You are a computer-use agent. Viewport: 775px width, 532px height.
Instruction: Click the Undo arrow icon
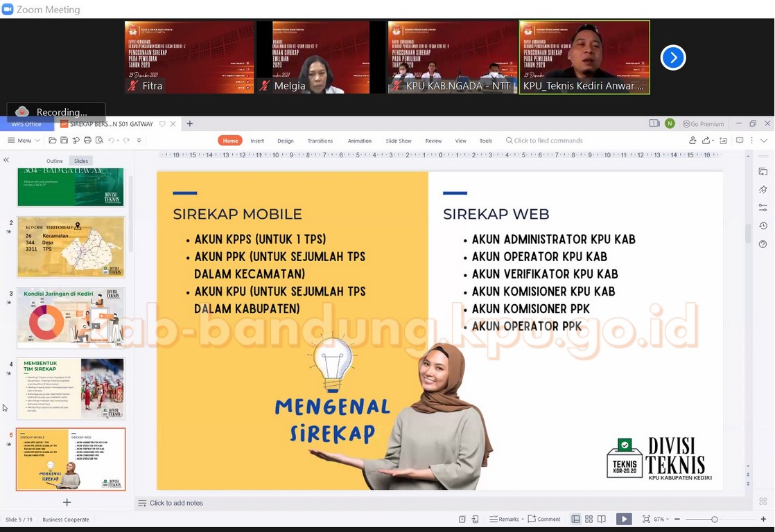[111, 141]
